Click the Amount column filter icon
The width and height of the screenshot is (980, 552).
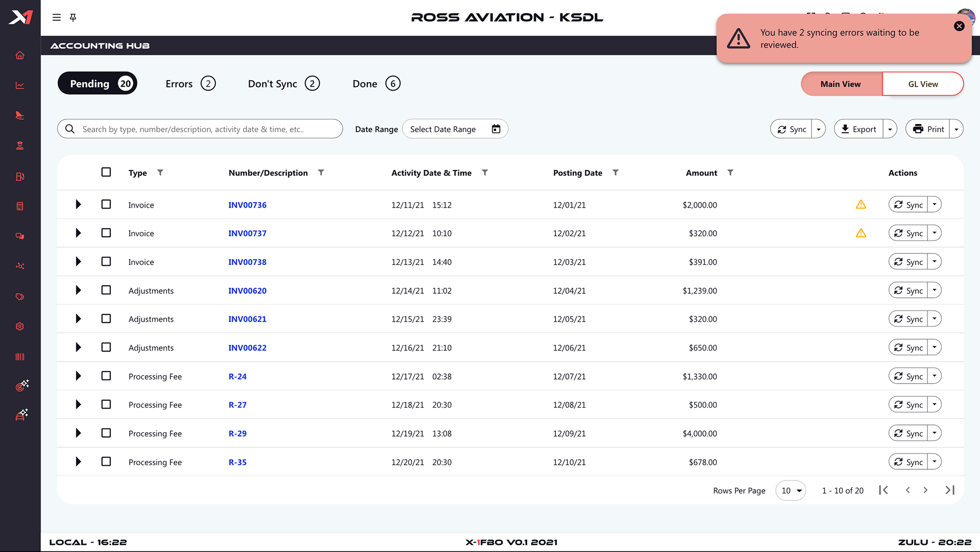click(x=730, y=172)
